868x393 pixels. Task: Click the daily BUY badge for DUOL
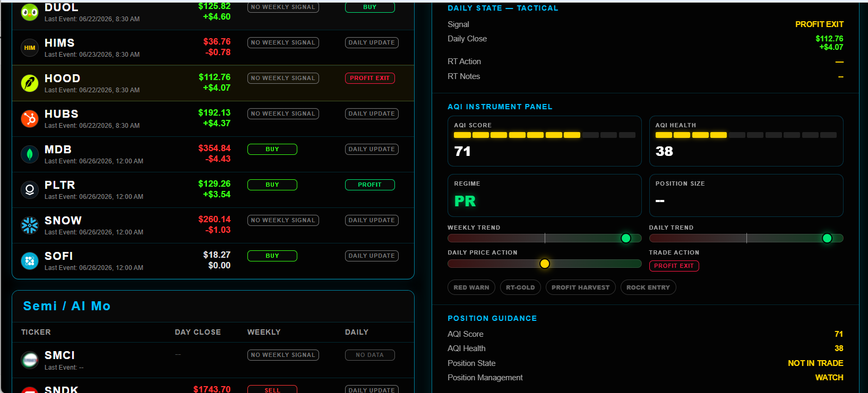click(370, 7)
